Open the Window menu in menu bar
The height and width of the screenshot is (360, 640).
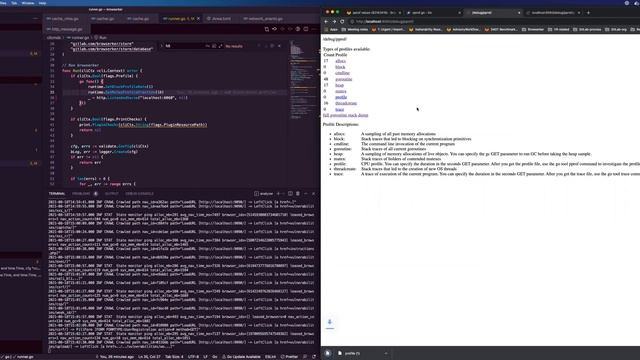pos(28,3)
